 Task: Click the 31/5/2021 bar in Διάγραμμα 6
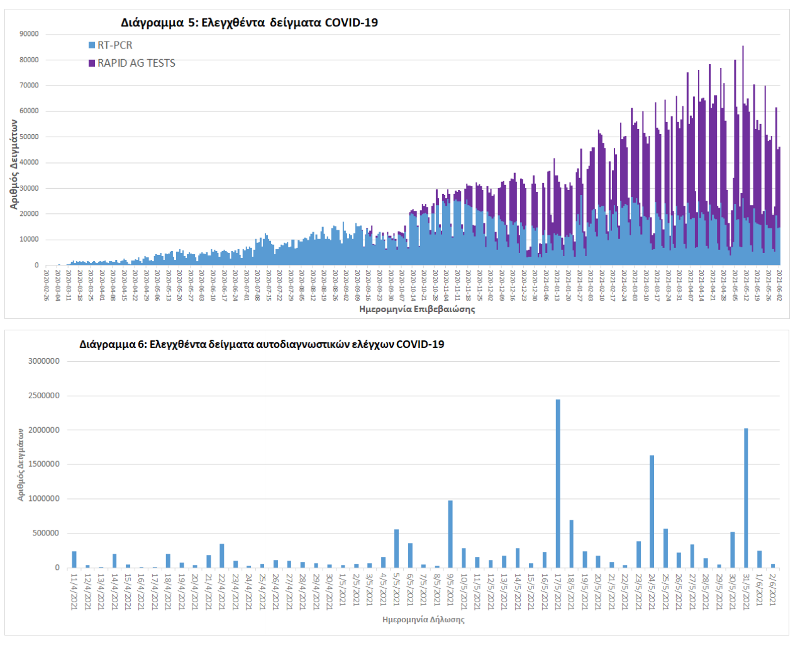coord(746,498)
